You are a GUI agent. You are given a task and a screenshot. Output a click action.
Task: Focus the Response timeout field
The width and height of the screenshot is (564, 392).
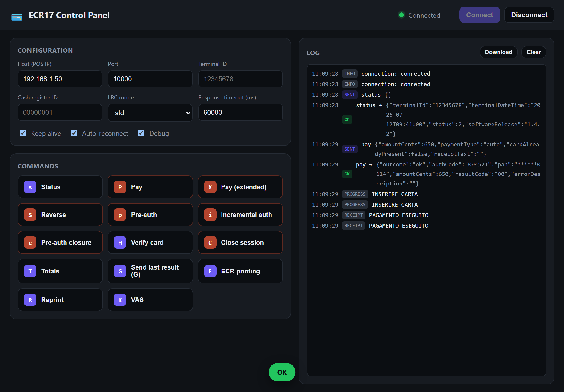pos(240,112)
